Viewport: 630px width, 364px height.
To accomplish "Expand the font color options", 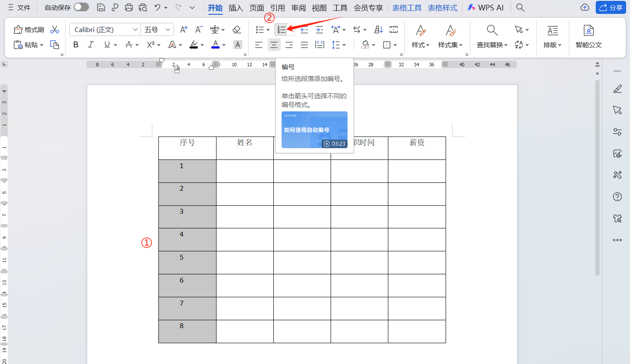I will click(224, 45).
